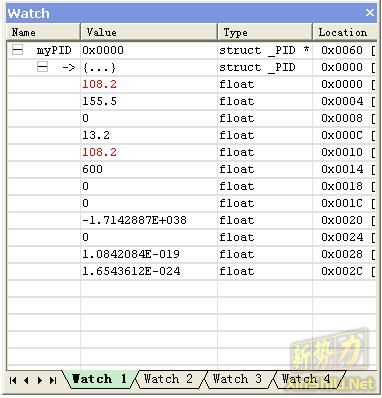Select the -1.7142887E+038 value cell
This screenshot has width=382, height=398.
tap(149, 220)
